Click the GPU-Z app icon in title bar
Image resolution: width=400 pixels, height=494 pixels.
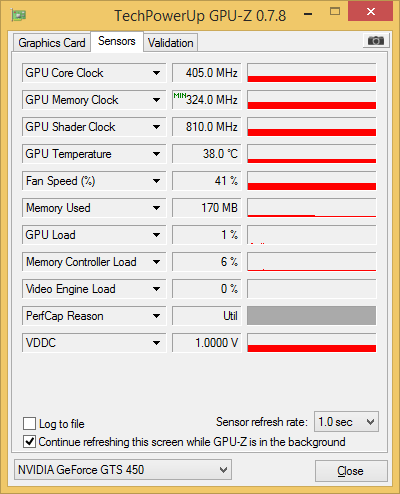19,15
